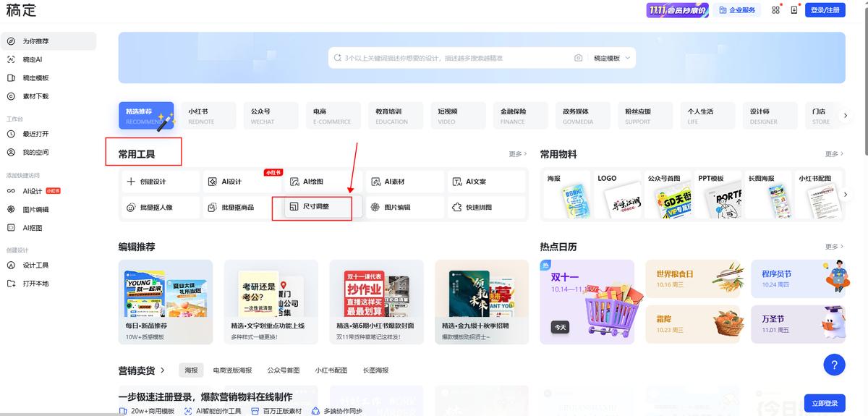Select the 精选推荐 category tab
Viewport: 868px width, 416px height.
[146, 116]
